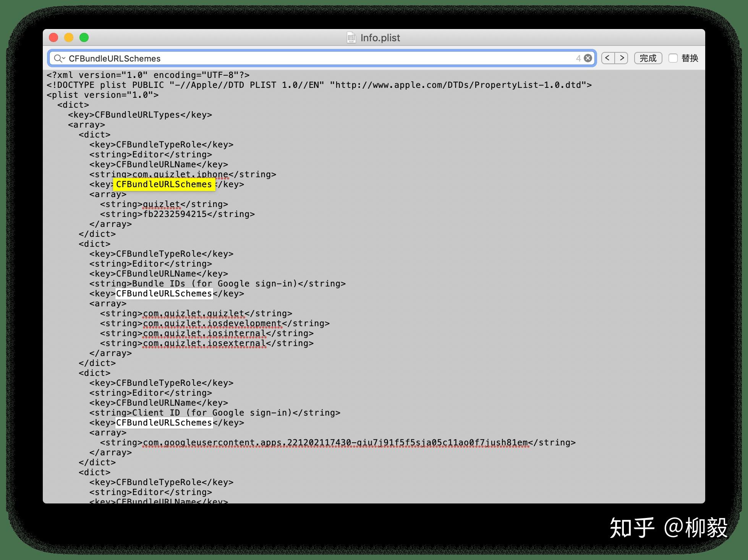Click the Info.plist document proxy icon
This screenshot has width=748, height=560.
coord(352,37)
